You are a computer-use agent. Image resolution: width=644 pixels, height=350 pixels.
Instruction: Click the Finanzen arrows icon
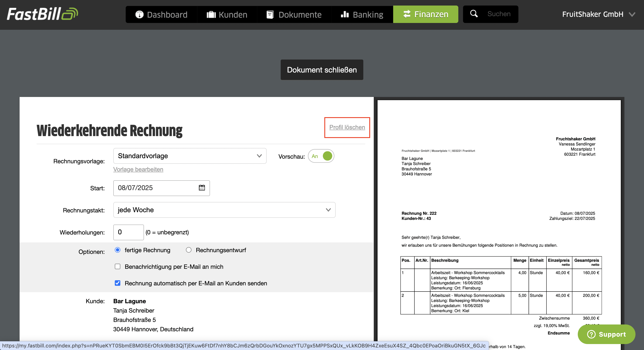[407, 14]
